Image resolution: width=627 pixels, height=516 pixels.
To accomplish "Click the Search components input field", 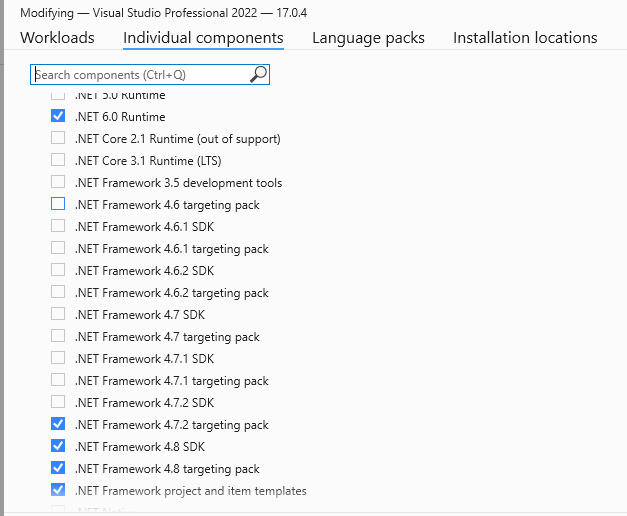I will [x=140, y=74].
